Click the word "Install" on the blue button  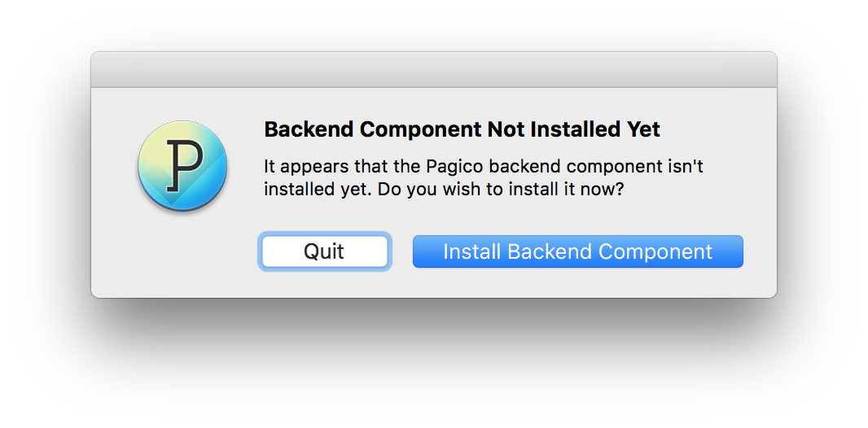(x=472, y=252)
